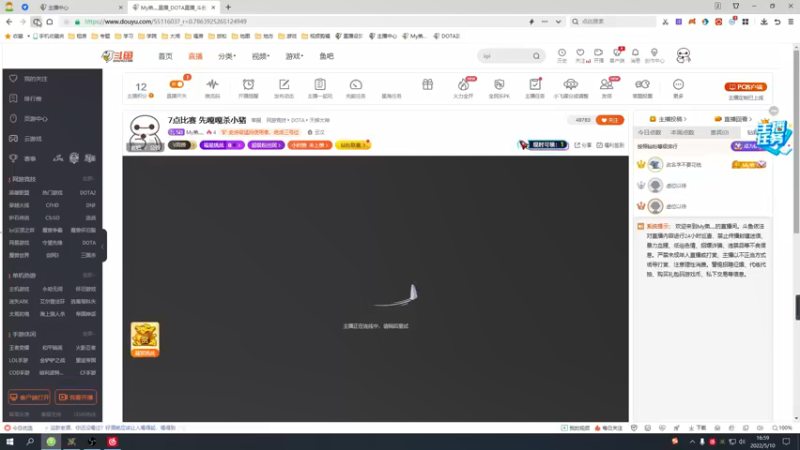Viewport: 800px width, 450px height.
Task: Open 关注 heart icon in header
Action: [580, 55]
